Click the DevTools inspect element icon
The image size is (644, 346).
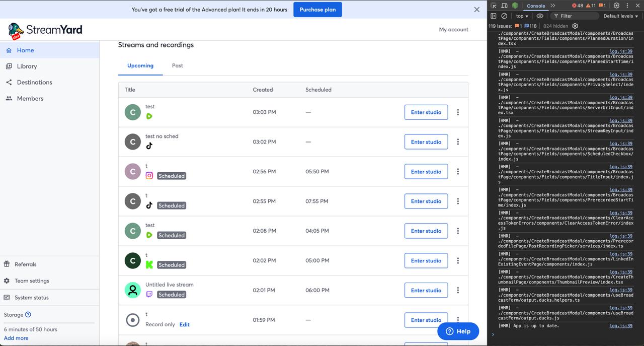[494, 6]
